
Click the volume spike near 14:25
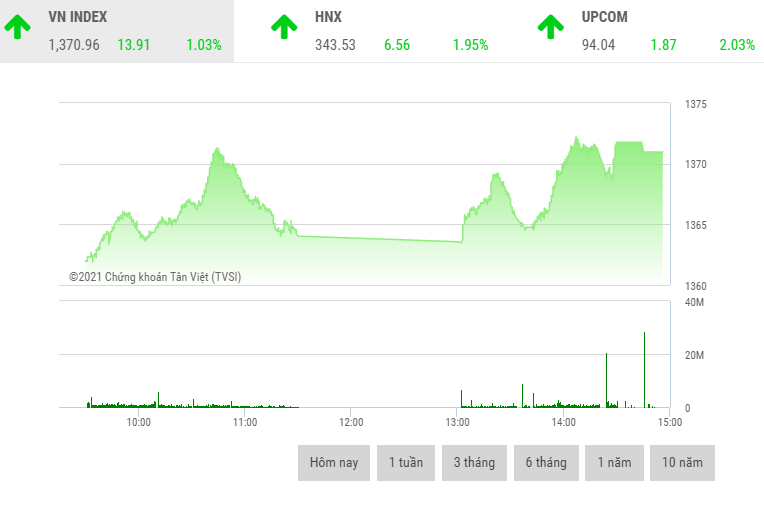click(607, 380)
